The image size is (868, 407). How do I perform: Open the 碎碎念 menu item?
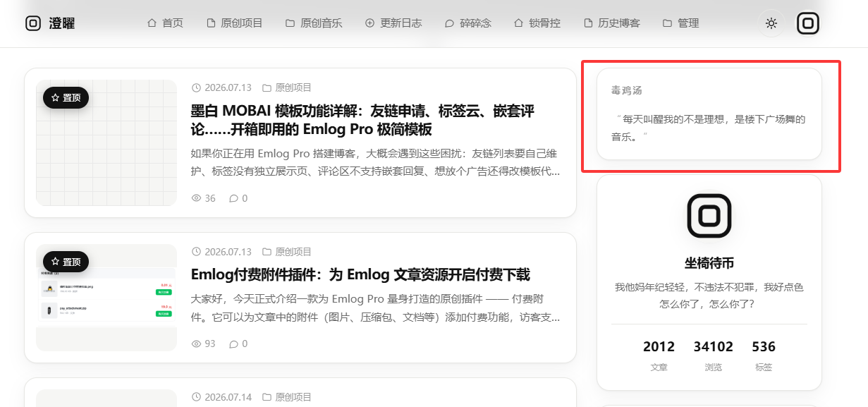click(467, 23)
